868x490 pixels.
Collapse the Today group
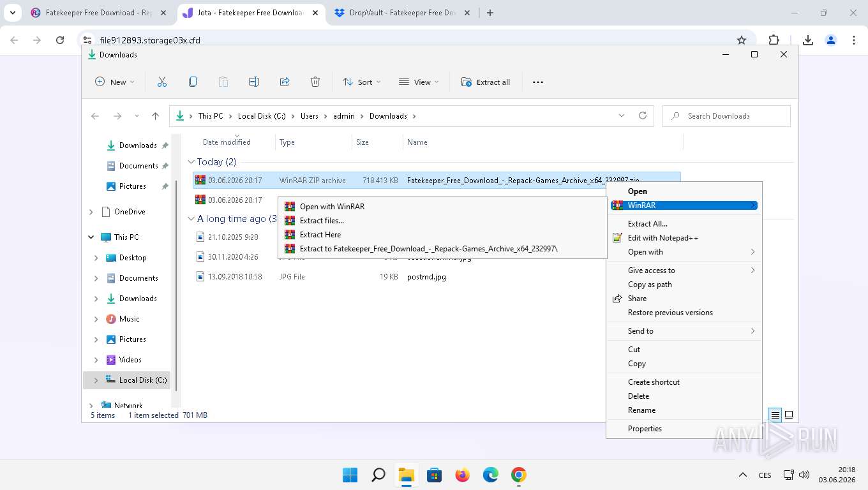pos(191,162)
